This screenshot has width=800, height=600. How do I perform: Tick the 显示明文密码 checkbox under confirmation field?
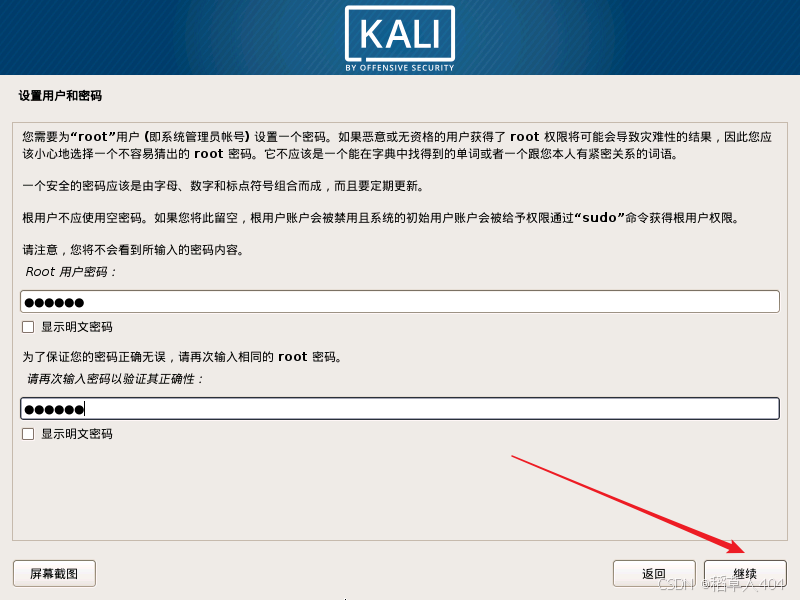[x=28, y=434]
